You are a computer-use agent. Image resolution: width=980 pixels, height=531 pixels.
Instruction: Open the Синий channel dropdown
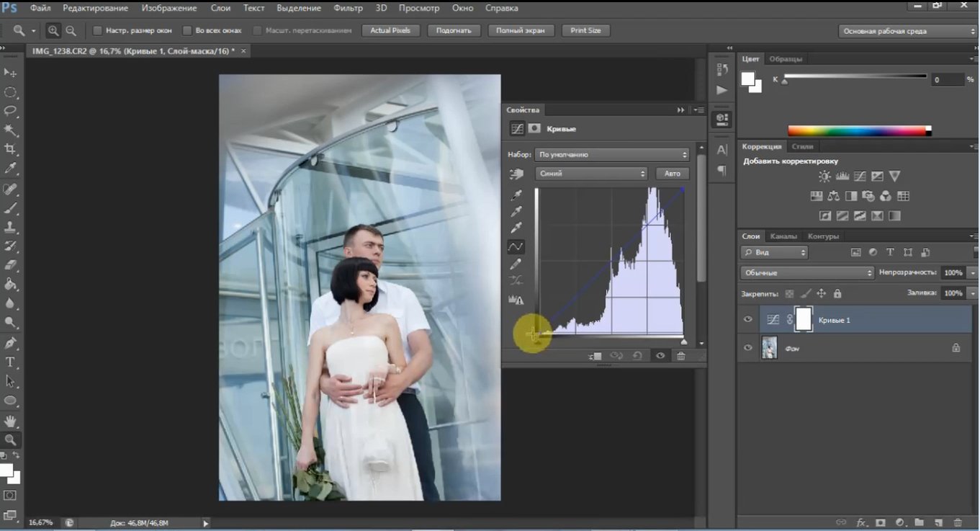[x=591, y=174]
